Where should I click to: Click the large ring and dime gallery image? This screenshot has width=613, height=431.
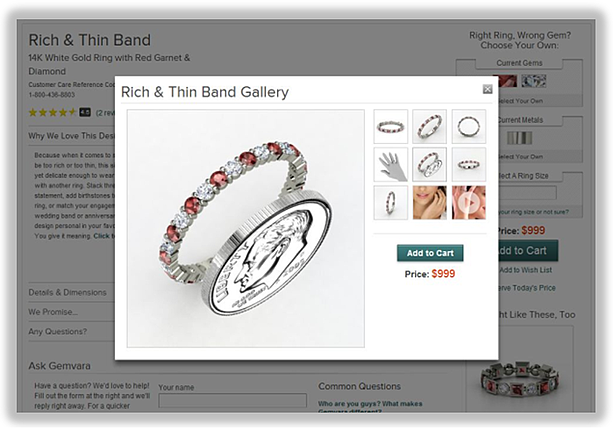pos(246,228)
